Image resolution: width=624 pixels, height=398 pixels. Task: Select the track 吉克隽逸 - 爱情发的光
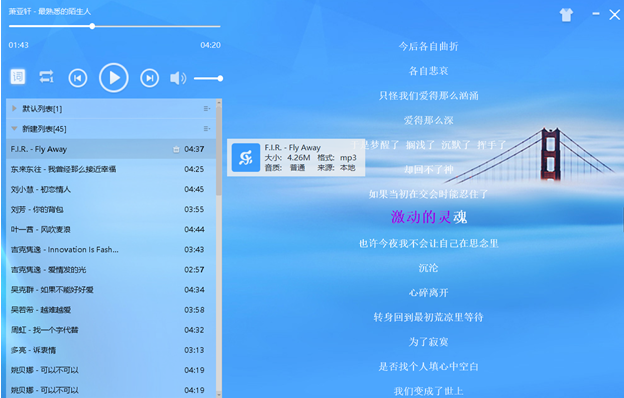[x=111, y=270]
